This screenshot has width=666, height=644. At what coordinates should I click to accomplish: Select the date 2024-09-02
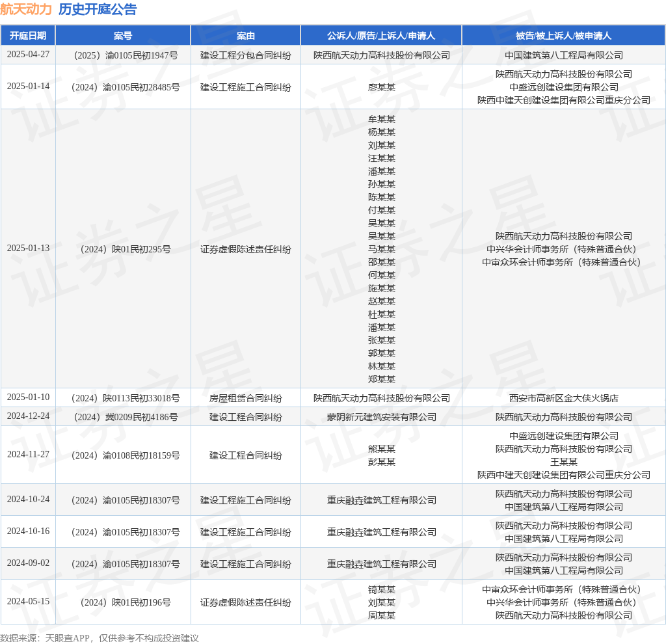click(28, 563)
